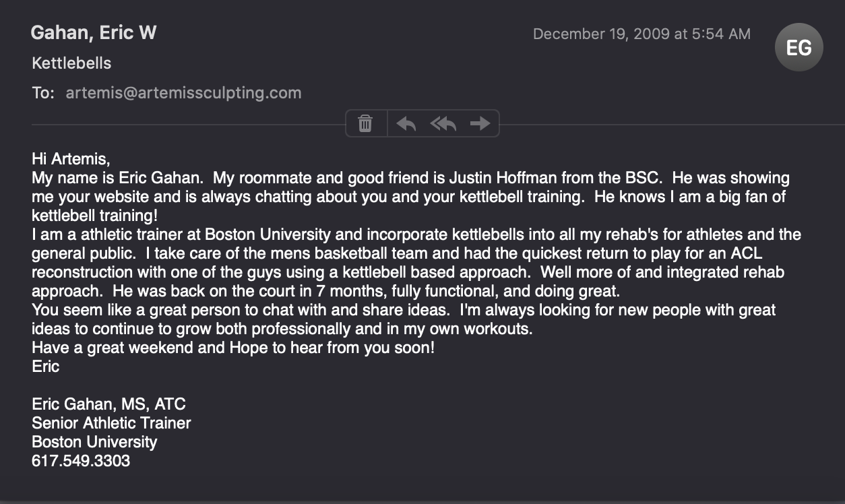Click the phone number 617.549.3303
This screenshot has width=845, height=504.
[81, 461]
